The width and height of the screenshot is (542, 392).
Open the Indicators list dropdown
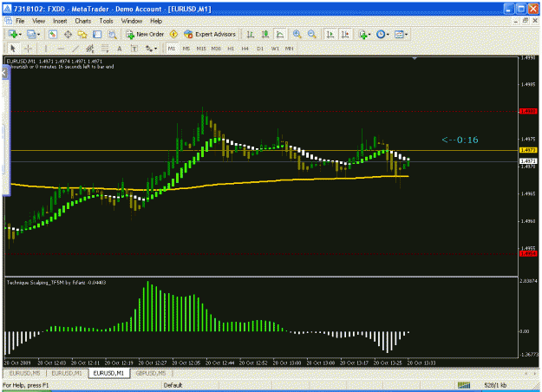coord(365,34)
